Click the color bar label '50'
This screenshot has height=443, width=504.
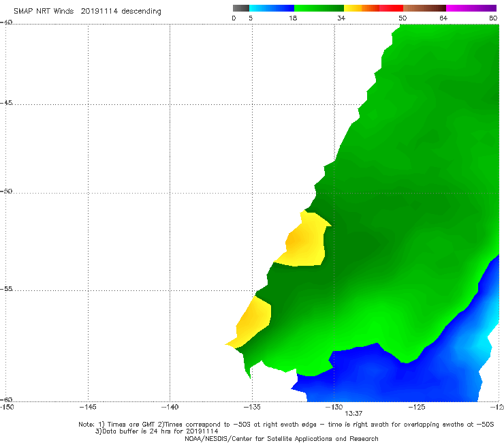tap(403, 18)
